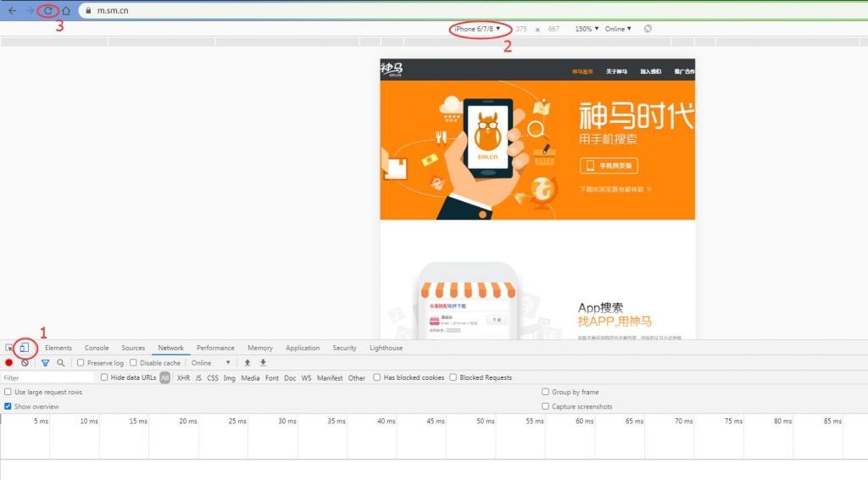Open network search magnifier icon
The width and height of the screenshot is (868, 480).
click(x=61, y=363)
